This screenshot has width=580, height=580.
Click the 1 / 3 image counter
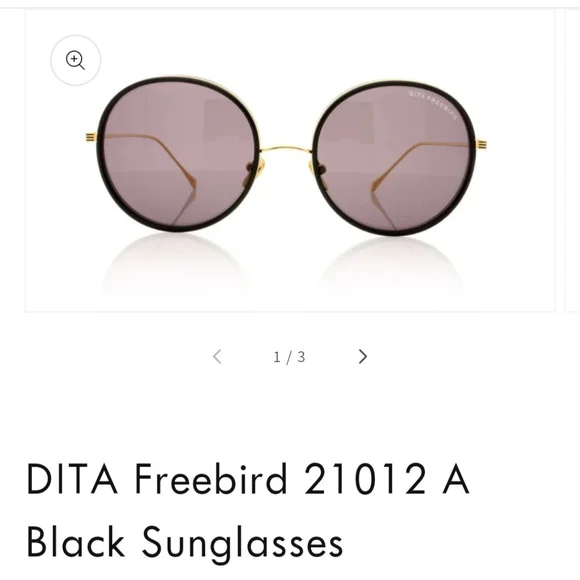point(289,357)
